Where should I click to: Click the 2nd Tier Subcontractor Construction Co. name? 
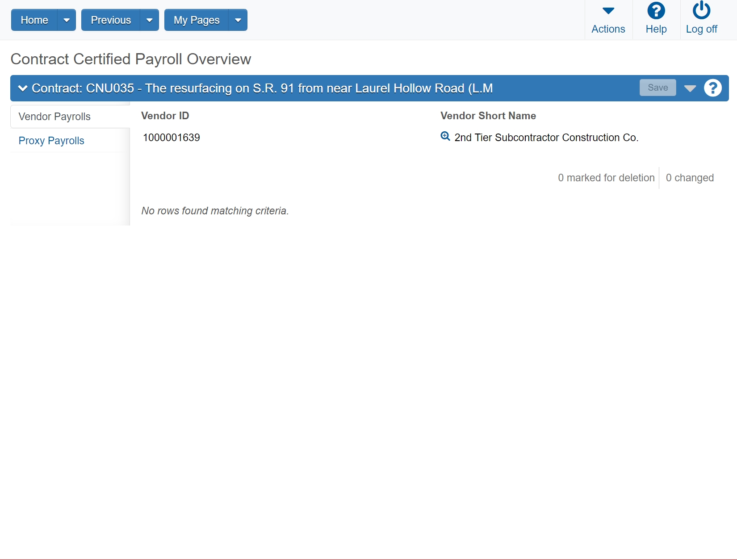546,138
